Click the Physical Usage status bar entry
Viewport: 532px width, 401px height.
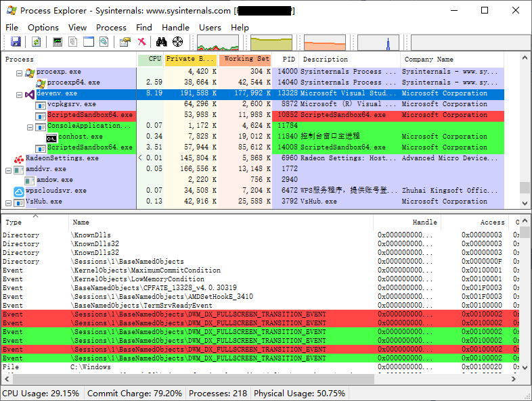pyautogui.click(x=299, y=394)
